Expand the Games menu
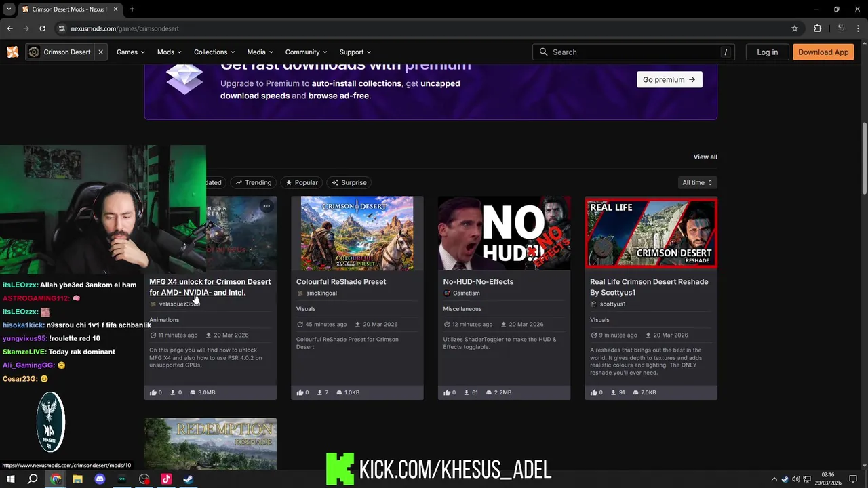Image resolution: width=868 pixels, height=488 pixels. click(x=130, y=52)
